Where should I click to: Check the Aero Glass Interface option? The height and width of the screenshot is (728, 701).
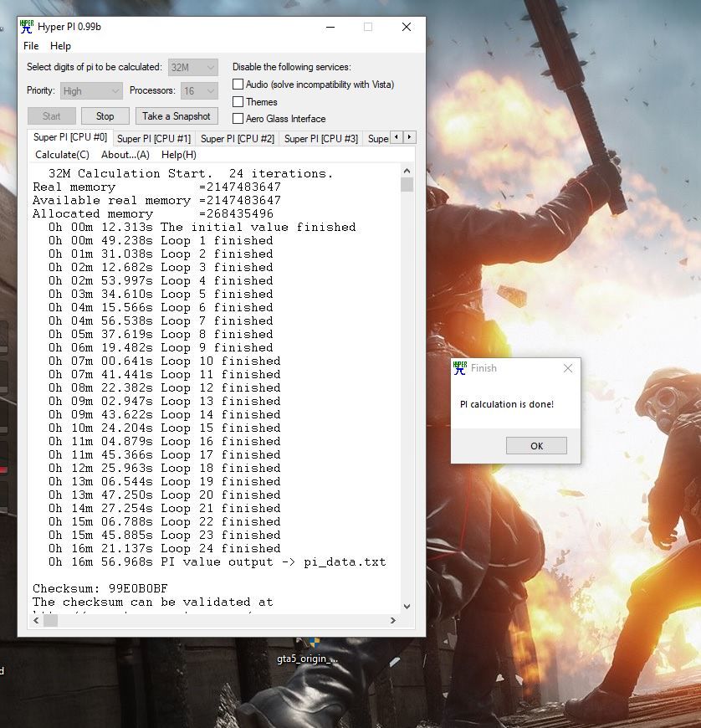[238, 118]
